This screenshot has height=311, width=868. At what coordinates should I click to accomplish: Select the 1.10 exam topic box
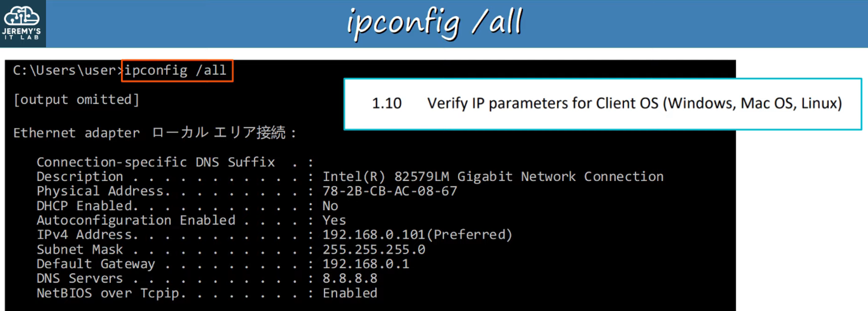click(x=602, y=104)
